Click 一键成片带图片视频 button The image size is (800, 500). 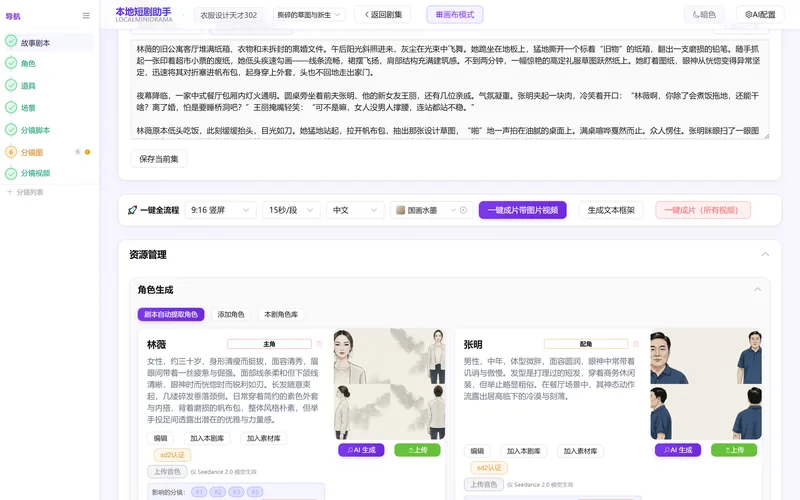[522, 210]
